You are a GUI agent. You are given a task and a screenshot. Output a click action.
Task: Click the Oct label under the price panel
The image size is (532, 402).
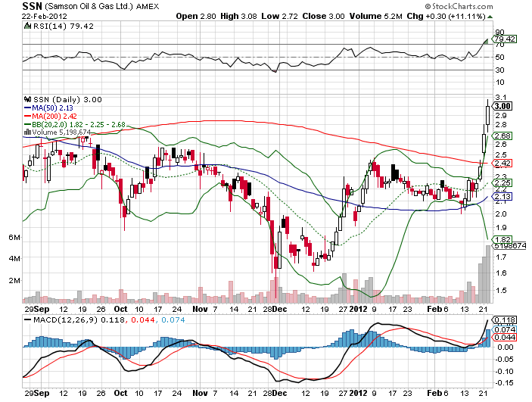coord(120,309)
